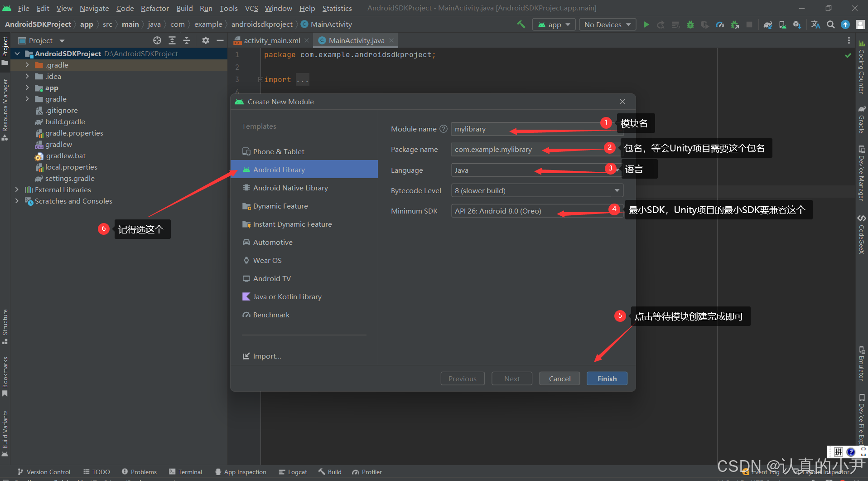Collapse all nodes using collapse-all icon

[x=187, y=40]
